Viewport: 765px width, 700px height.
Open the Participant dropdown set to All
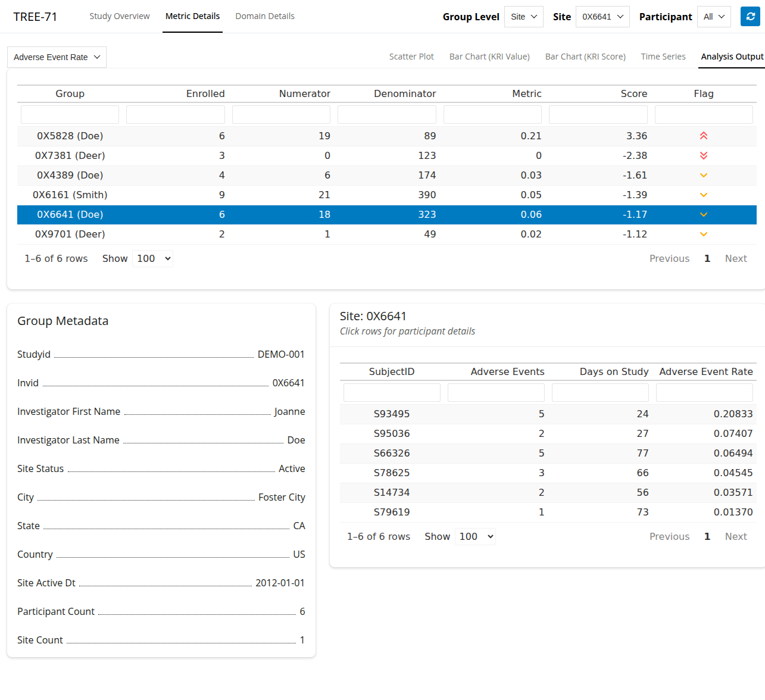click(713, 17)
